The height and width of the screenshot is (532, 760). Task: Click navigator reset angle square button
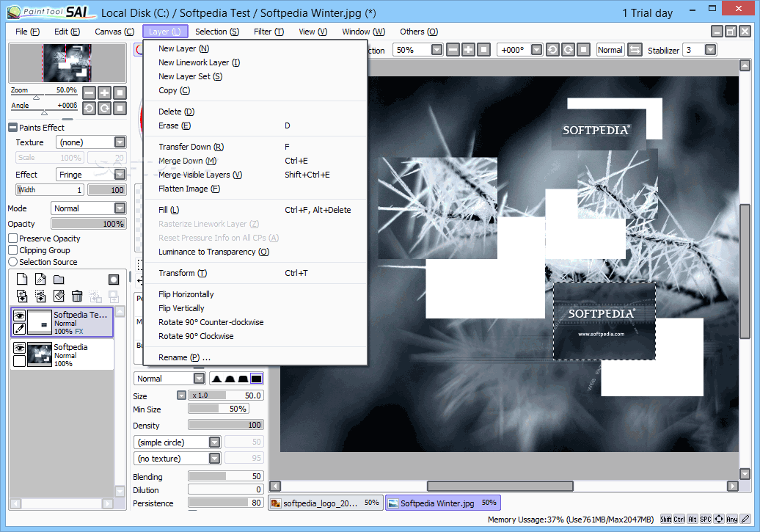[x=120, y=108]
